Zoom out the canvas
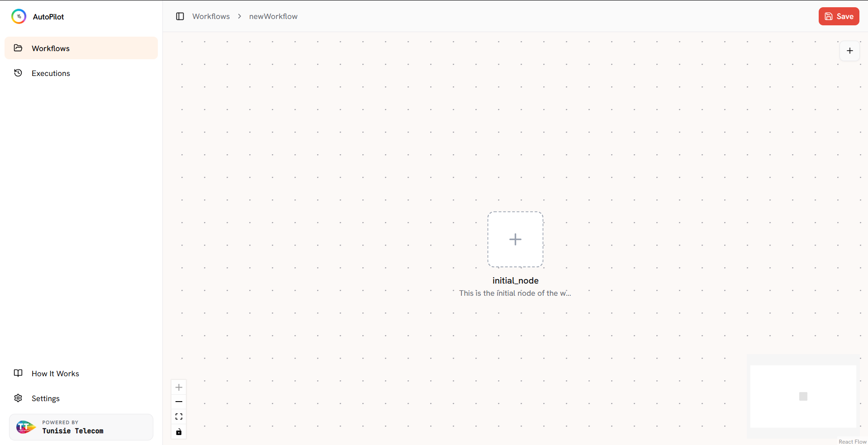 tap(179, 402)
